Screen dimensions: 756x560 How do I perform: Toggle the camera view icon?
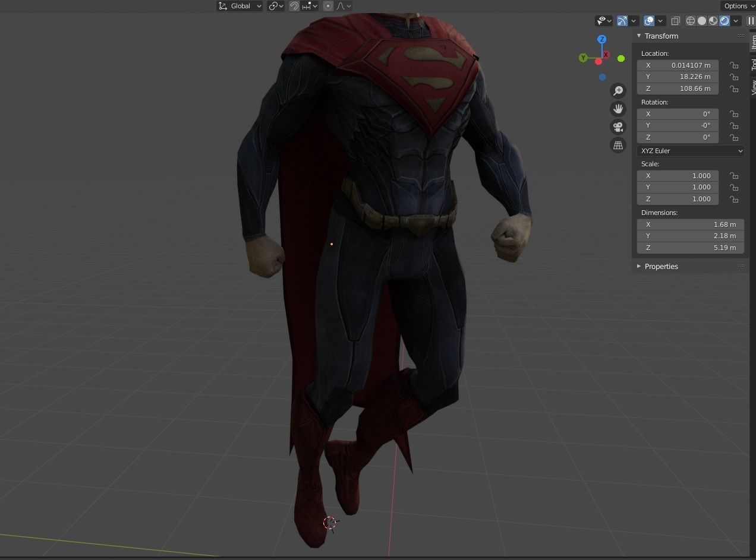click(618, 127)
